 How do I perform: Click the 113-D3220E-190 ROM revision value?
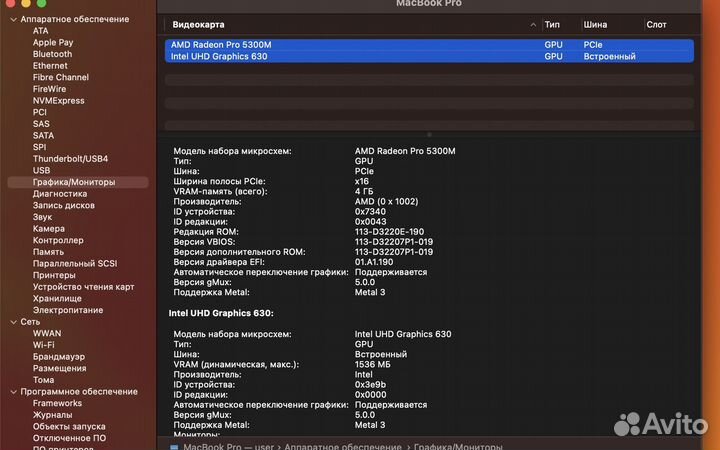[x=389, y=232]
